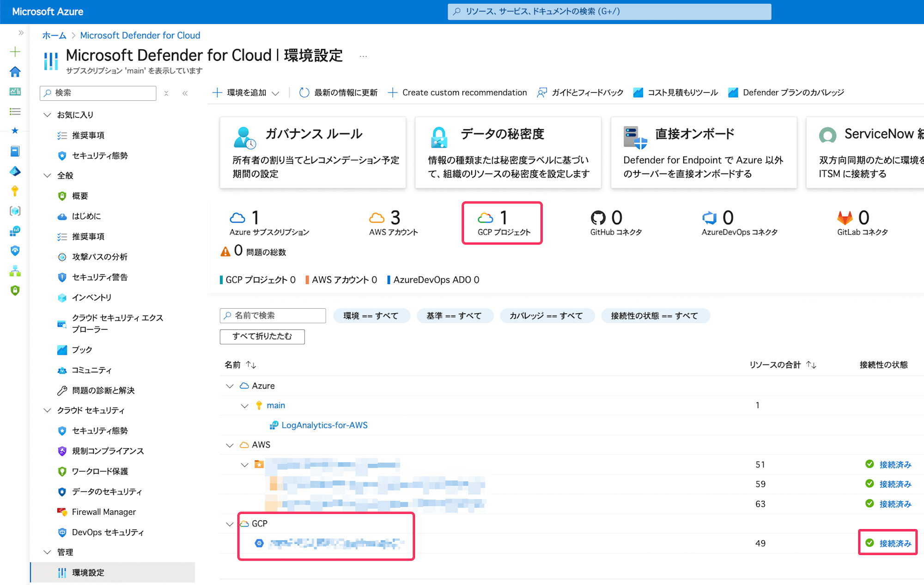Collapse the 全般 section
924x585 pixels.
[47, 175]
